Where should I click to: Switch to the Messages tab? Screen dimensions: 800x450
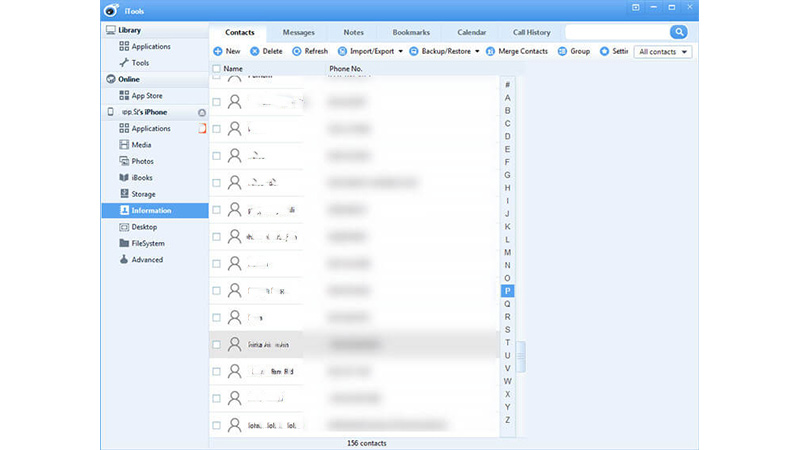point(297,33)
